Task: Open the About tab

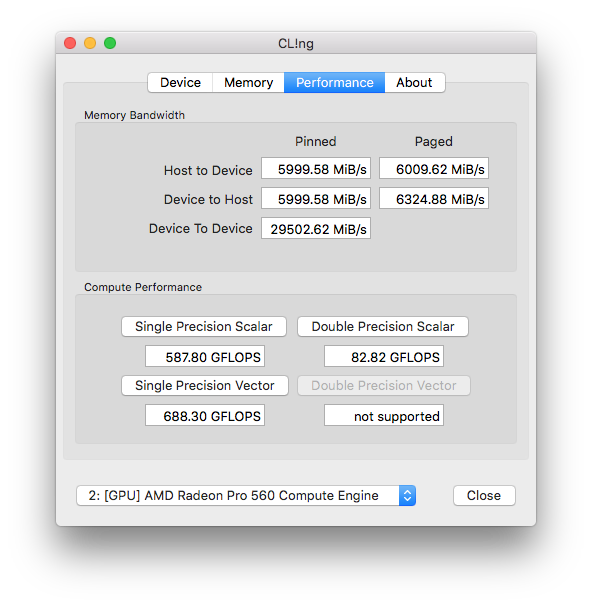Action: 415,82
